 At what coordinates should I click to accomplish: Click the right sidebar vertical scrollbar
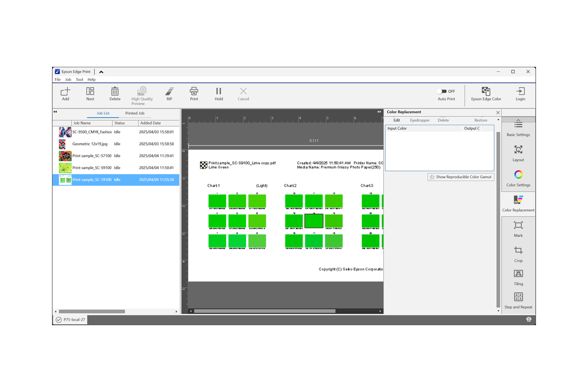(x=499, y=220)
